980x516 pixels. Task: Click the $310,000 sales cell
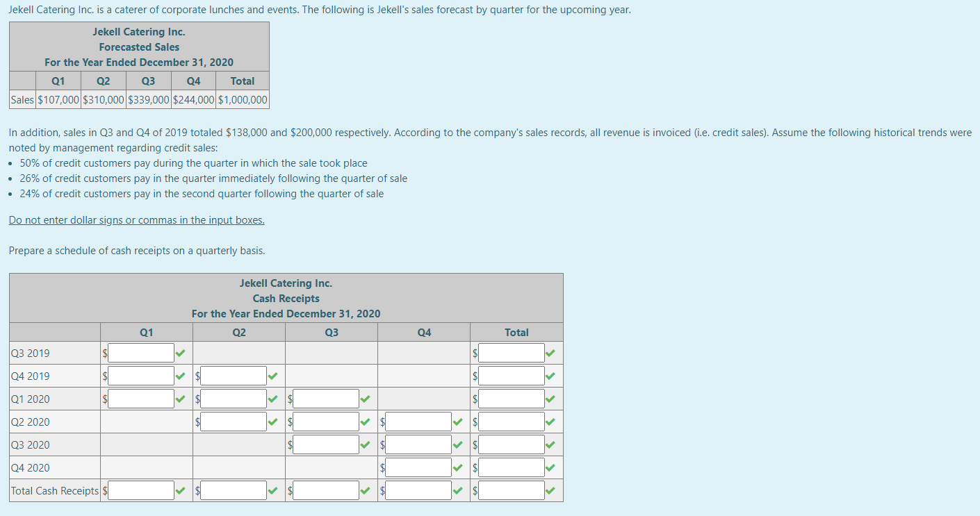[104, 99]
